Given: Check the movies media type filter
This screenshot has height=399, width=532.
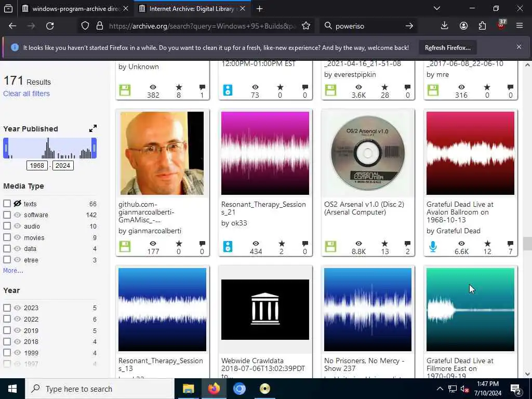Looking at the screenshot, I should pos(7,237).
